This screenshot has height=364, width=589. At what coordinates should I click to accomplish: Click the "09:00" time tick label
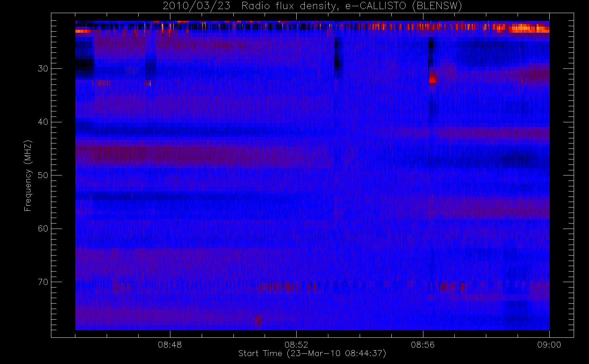[549, 345]
